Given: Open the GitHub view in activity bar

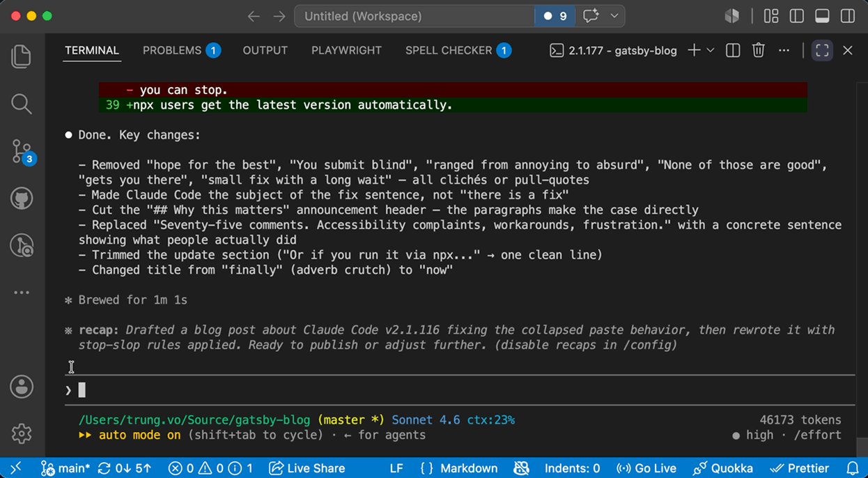Looking at the screenshot, I should [x=22, y=199].
